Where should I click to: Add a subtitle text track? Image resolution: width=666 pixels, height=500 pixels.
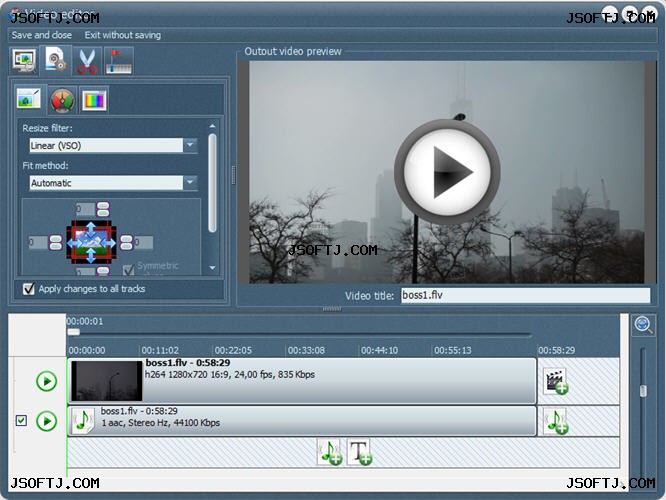coord(359,452)
